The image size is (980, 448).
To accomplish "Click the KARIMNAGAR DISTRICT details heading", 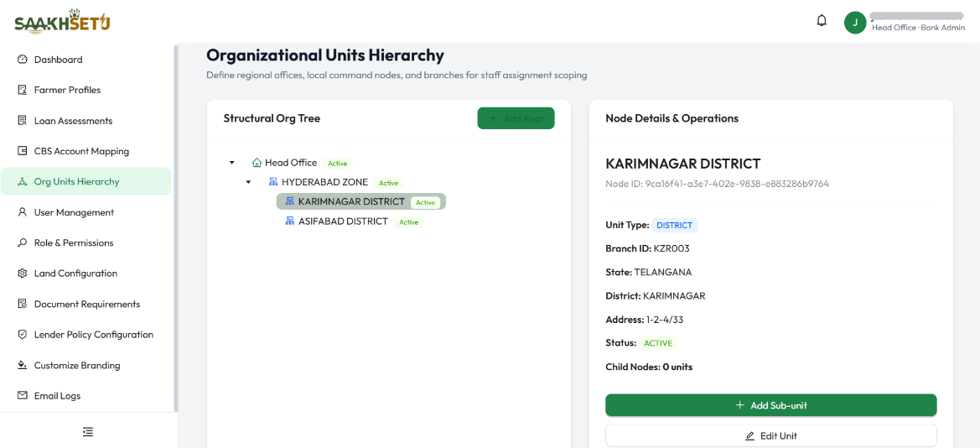I will click(x=683, y=164).
